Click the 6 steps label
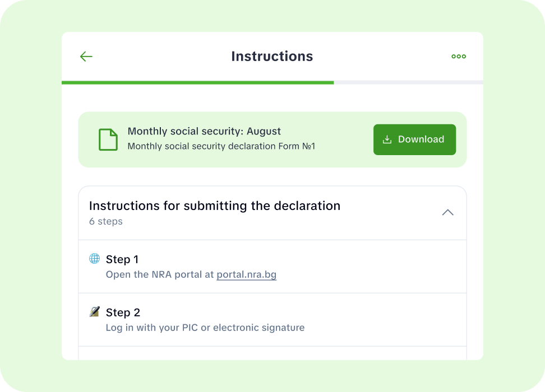The image size is (545, 392). tap(105, 221)
